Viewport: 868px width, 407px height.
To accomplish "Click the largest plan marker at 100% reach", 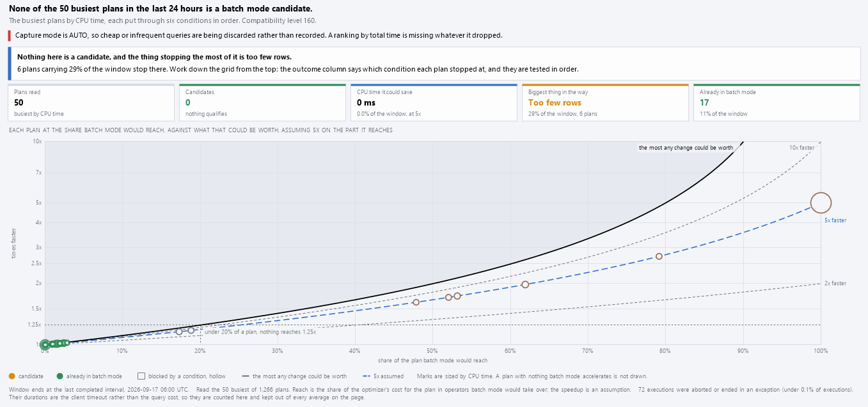I will tap(821, 203).
